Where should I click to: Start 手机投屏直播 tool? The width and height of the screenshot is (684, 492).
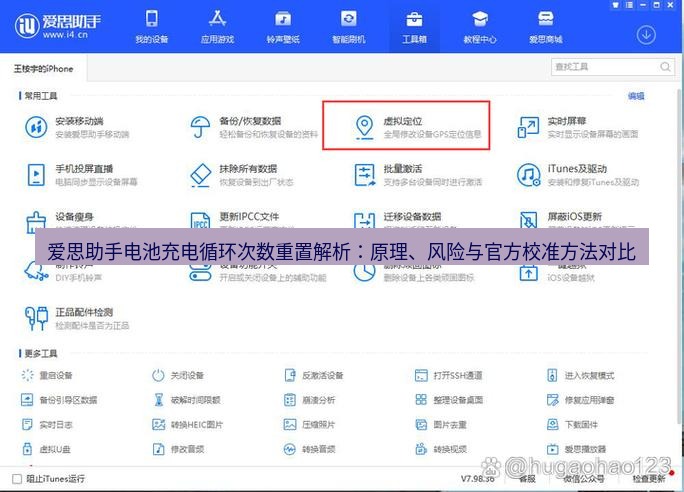point(82,174)
